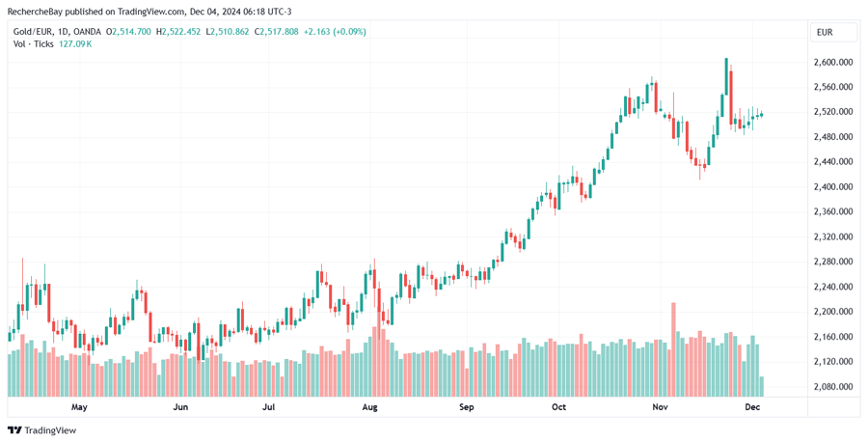Image resolution: width=868 pixels, height=443 pixels.
Task: Click the Dec label on time axis
Action: click(x=753, y=407)
